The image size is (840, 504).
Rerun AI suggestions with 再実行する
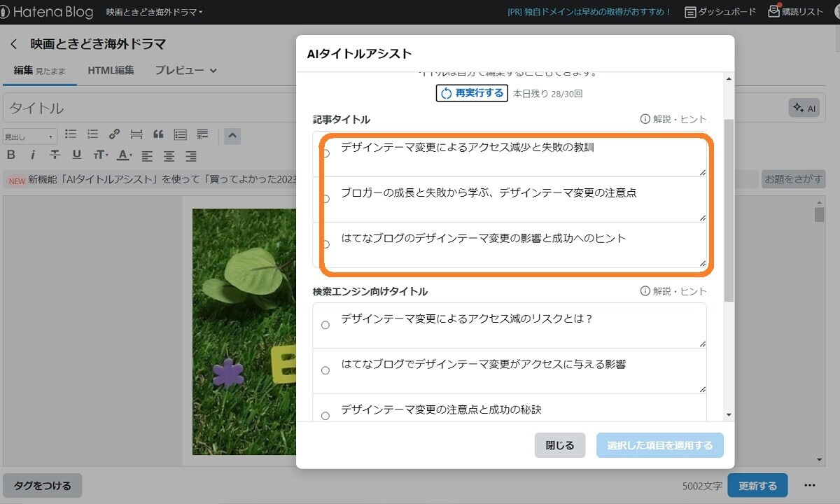pyautogui.click(x=472, y=92)
